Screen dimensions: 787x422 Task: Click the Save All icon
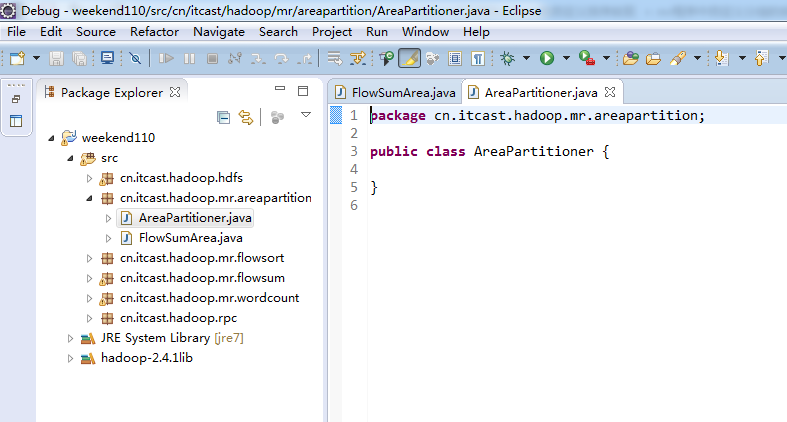tap(79, 59)
